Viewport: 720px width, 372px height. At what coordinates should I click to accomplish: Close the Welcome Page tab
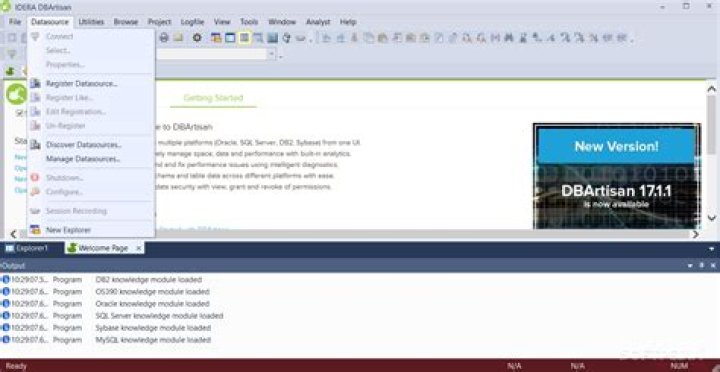point(139,248)
